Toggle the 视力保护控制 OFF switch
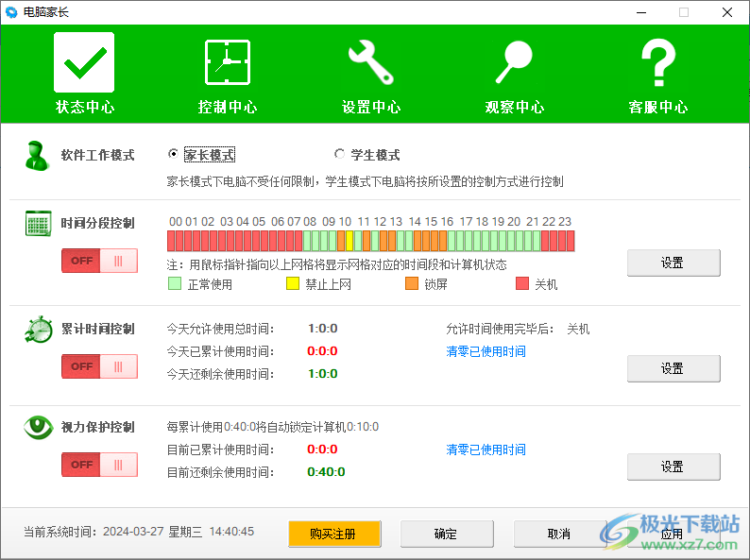 [99, 465]
